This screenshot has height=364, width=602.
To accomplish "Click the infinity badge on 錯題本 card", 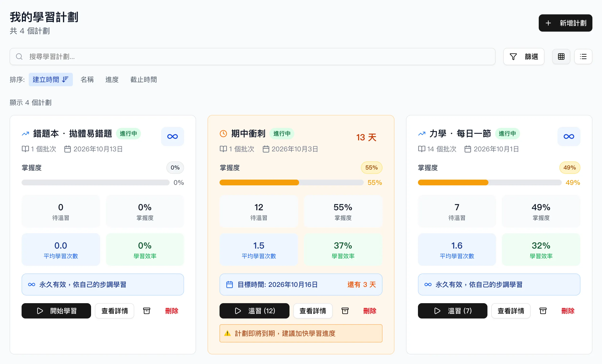I will click(173, 136).
